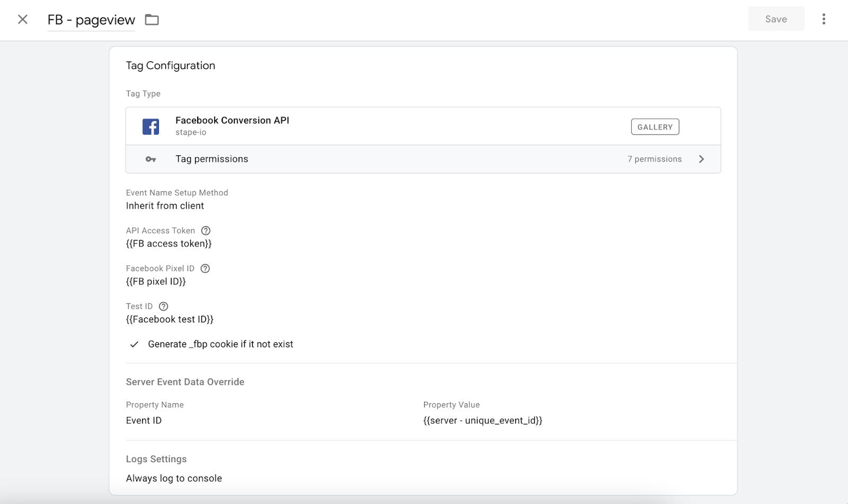
Task: Expand Tag permissions with chevron arrow
Action: pyautogui.click(x=701, y=159)
